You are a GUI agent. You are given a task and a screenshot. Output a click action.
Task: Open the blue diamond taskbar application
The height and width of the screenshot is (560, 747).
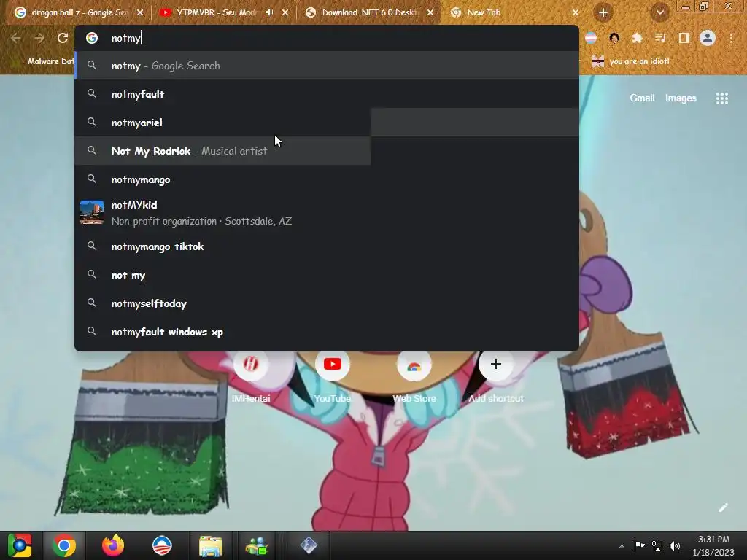(x=309, y=545)
